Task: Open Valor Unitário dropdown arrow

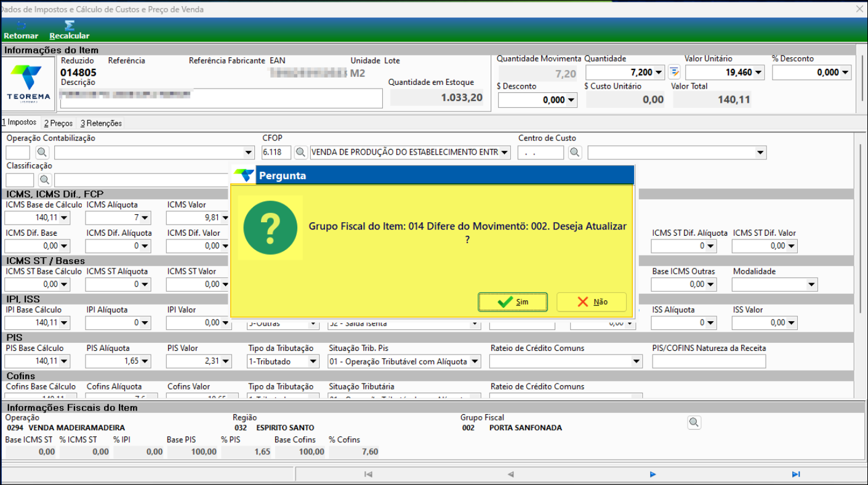Action: point(758,73)
